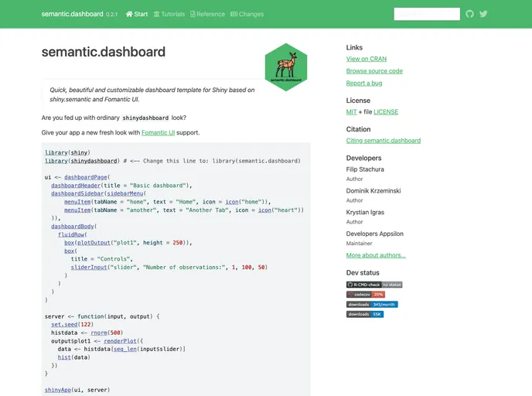Click the dashboardSidebar function link
532x396 pixels.
[x=77, y=193]
